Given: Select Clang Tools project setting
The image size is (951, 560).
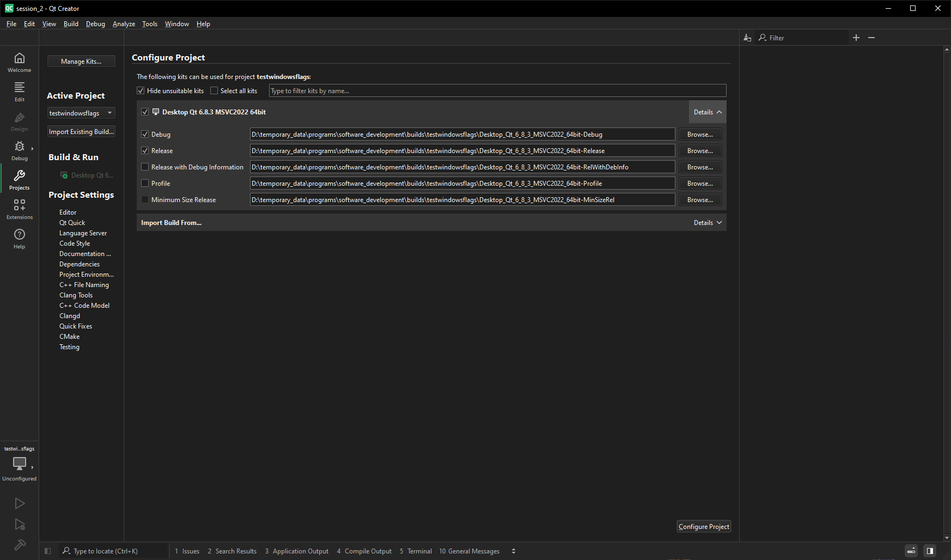Looking at the screenshot, I should [76, 295].
